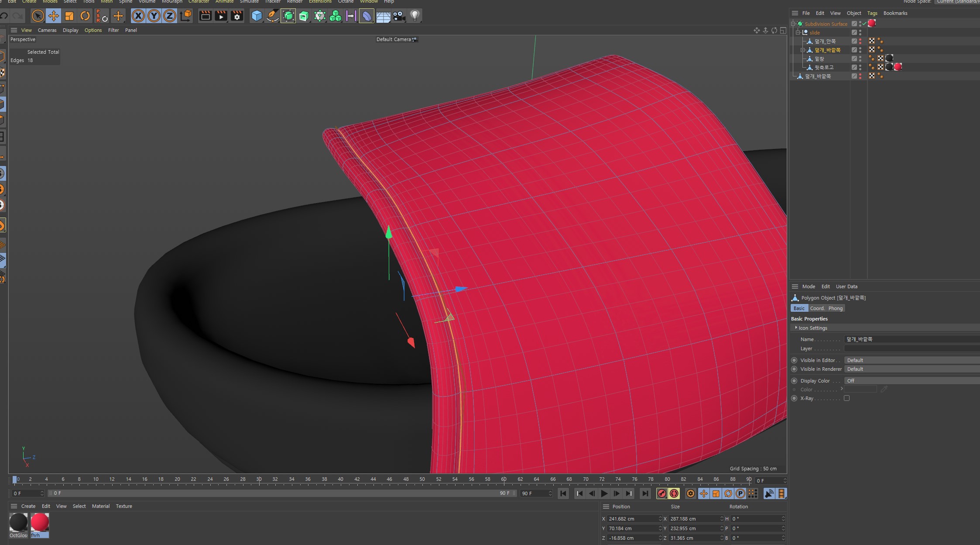The height and width of the screenshot is (545, 980).
Task: Open the Visible in Renderer dropdown
Action: tap(911, 369)
